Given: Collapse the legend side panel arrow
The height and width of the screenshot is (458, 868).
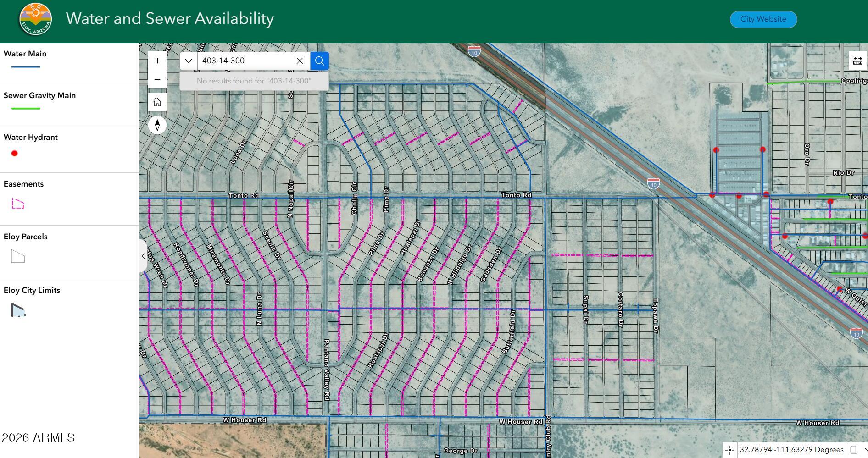Looking at the screenshot, I should tap(143, 256).
